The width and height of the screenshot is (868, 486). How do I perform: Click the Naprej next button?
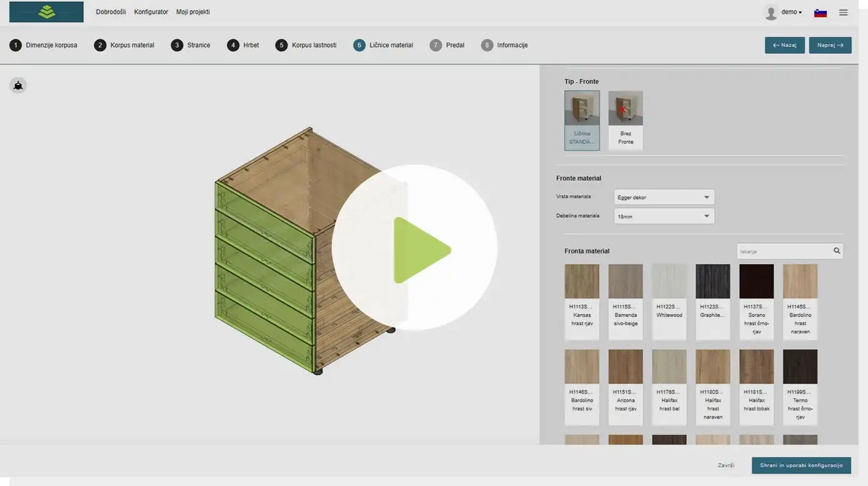(830, 45)
